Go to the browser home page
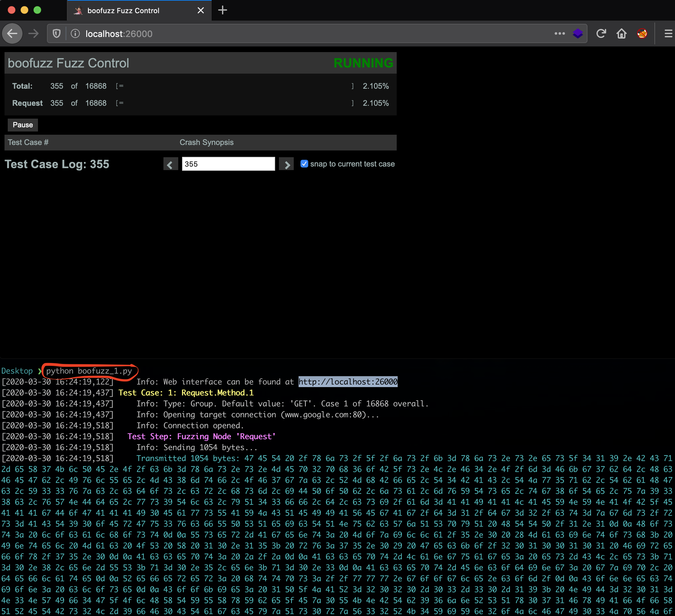 [621, 33]
